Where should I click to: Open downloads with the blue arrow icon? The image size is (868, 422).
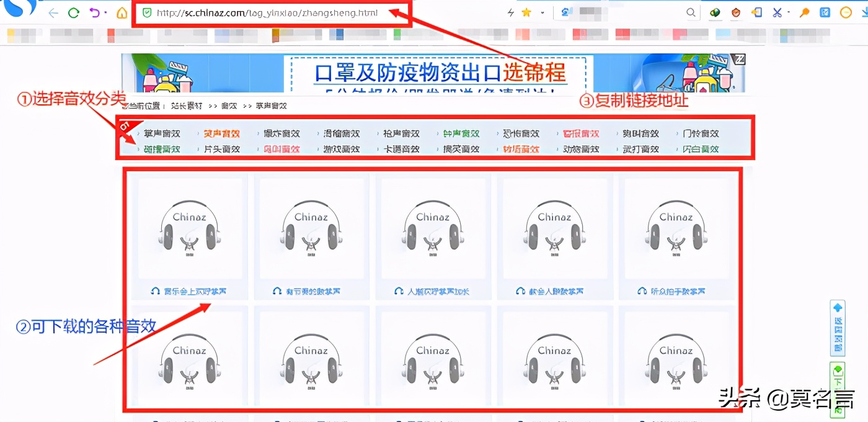coord(864,12)
